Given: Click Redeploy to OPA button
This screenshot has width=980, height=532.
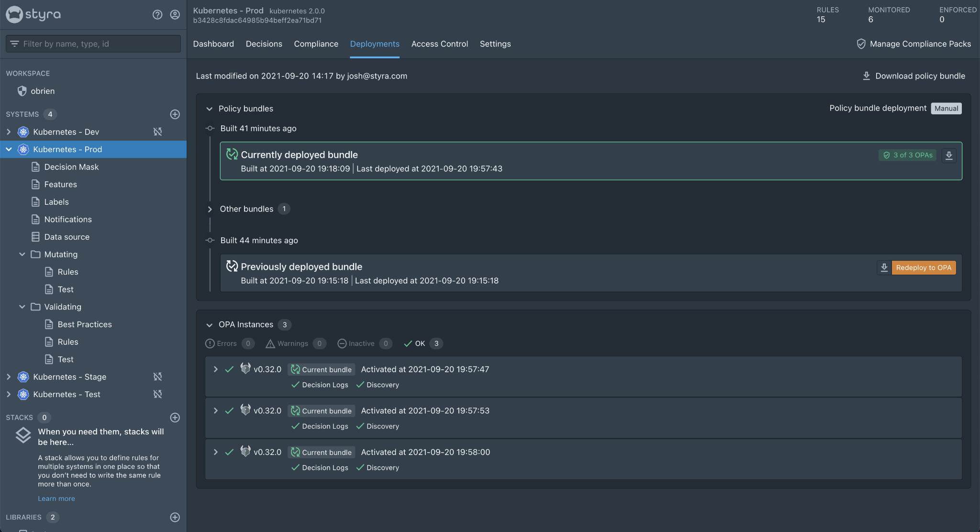Looking at the screenshot, I should [924, 267].
